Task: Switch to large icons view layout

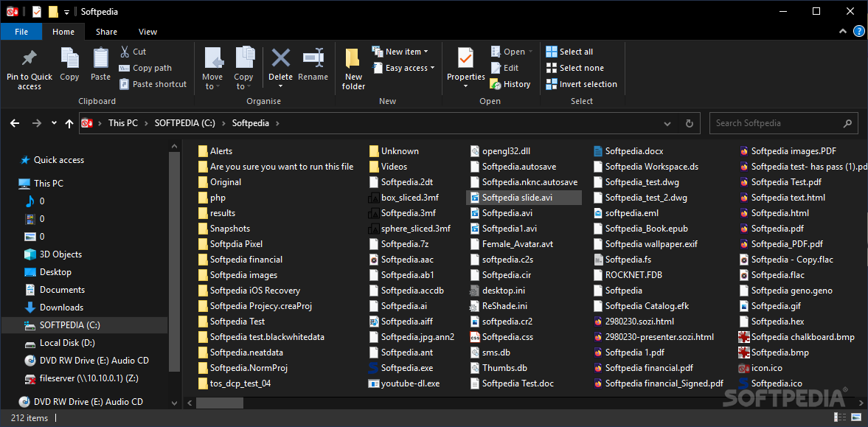Action: point(855,417)
